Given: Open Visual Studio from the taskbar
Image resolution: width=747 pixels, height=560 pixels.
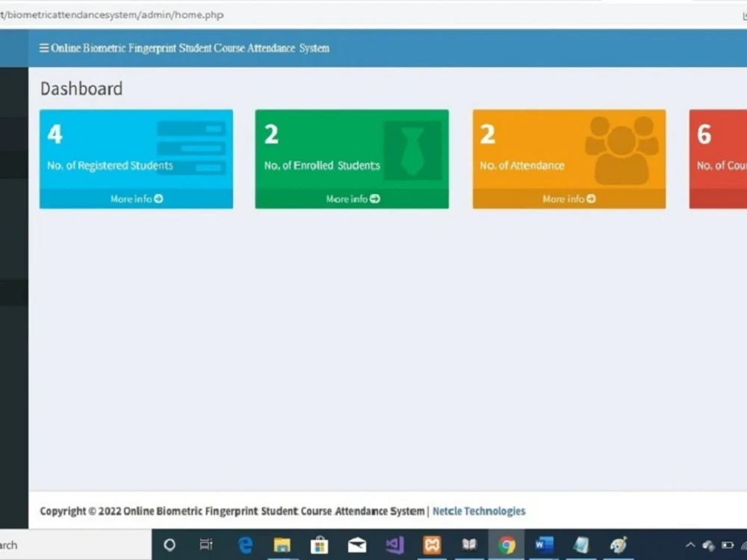Looking at the screenshot, I should 394,544.
